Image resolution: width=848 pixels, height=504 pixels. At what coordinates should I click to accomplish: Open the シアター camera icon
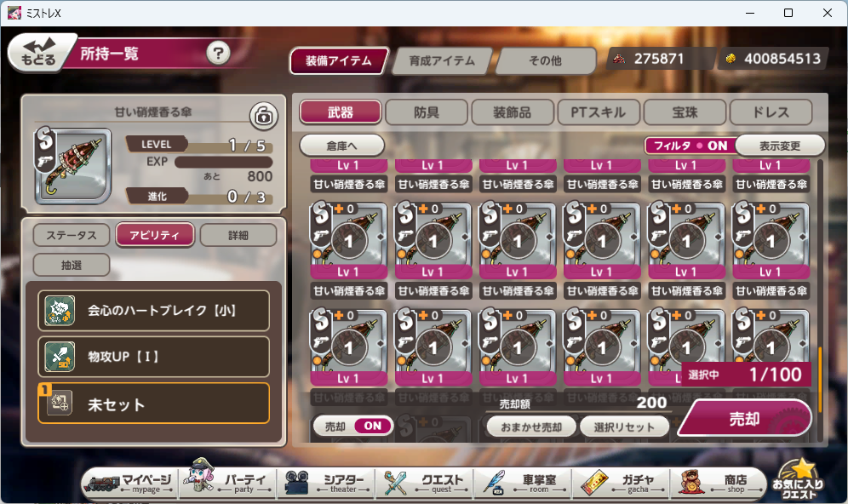tap(297, 483)
